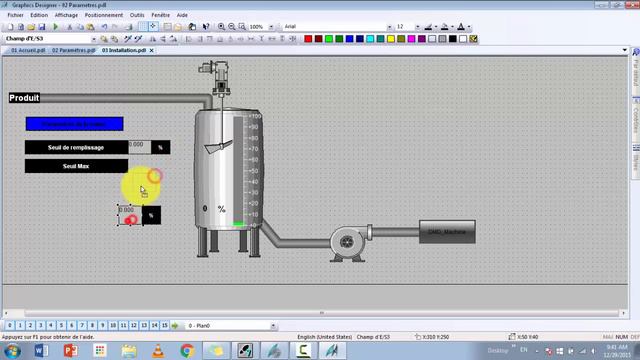Click the Copy properties pipette icon

point(128,39)
